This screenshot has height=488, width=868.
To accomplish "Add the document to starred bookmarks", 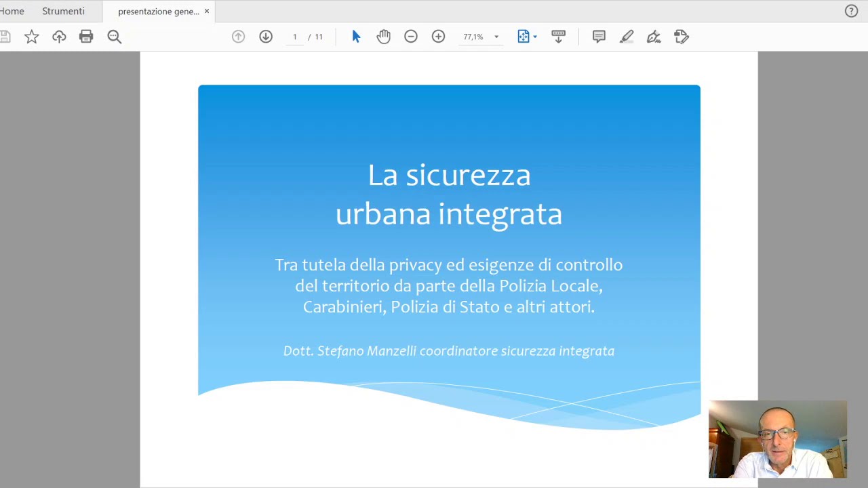I will 32,37.
